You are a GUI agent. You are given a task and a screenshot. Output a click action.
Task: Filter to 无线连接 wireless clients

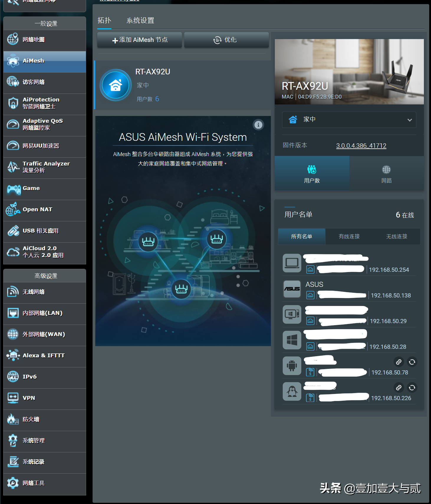pos(397,236)
